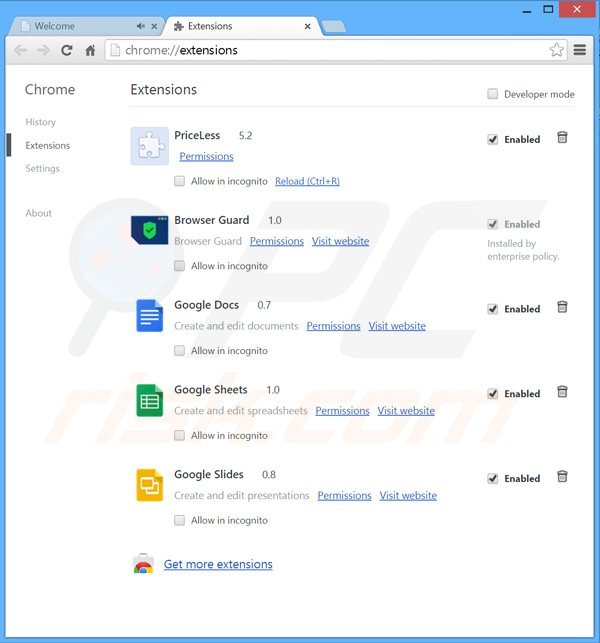The height and width of the screenshot is (643, 600).
Task: Remove Google Slides using trash icon
Action: [x=562, y=477]
